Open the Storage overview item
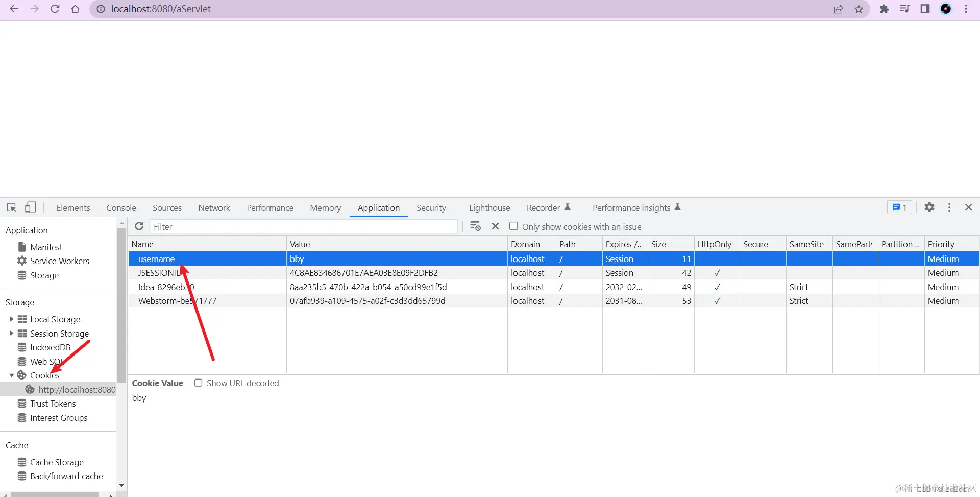 coord(44,275)
